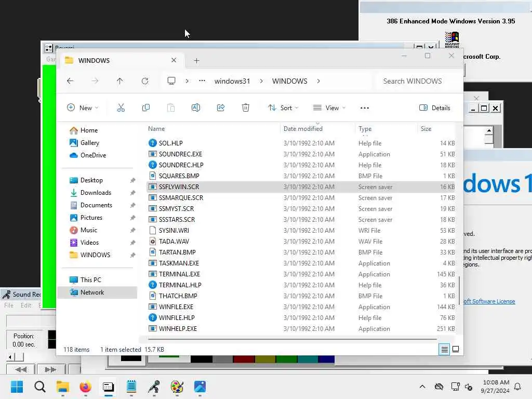Viewport: 532px width, 399px height.
Task: Expand chevron after windows31 breadcrumb
Action: point(261,81)
